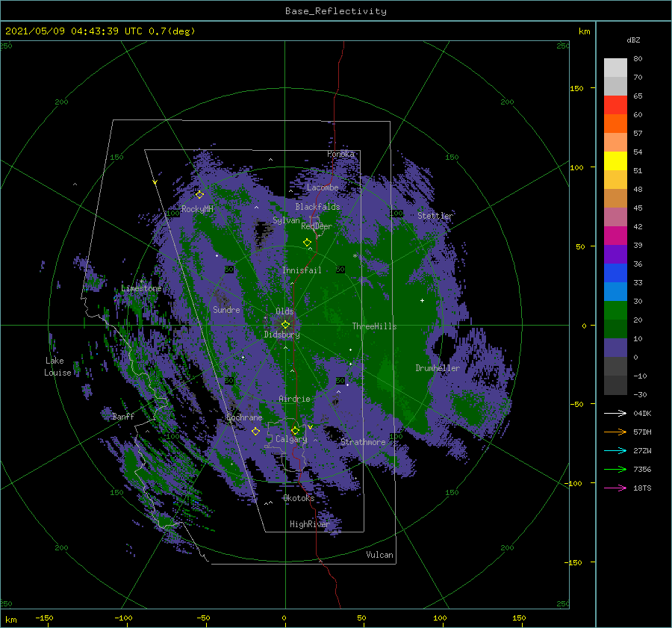Click the yellow radar site marker above Didsbury
Viewport: 672px width, 628px height.
285,325
